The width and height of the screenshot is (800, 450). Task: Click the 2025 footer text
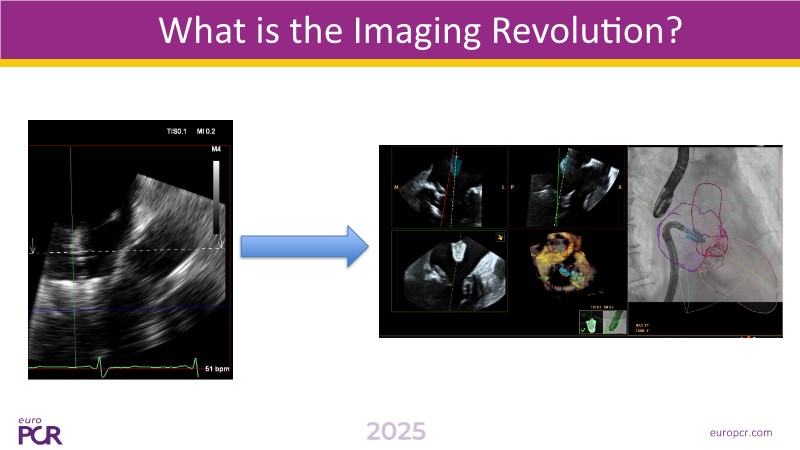click(396, 432)
